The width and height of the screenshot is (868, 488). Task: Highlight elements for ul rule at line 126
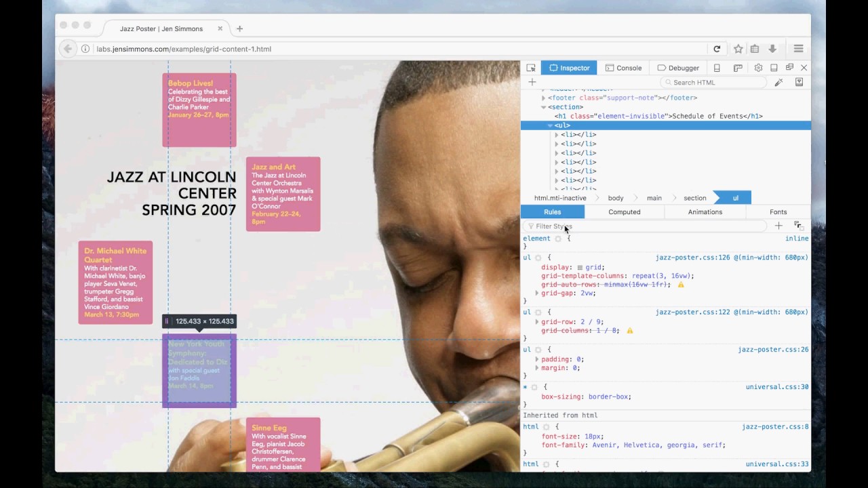click(538, 258)
